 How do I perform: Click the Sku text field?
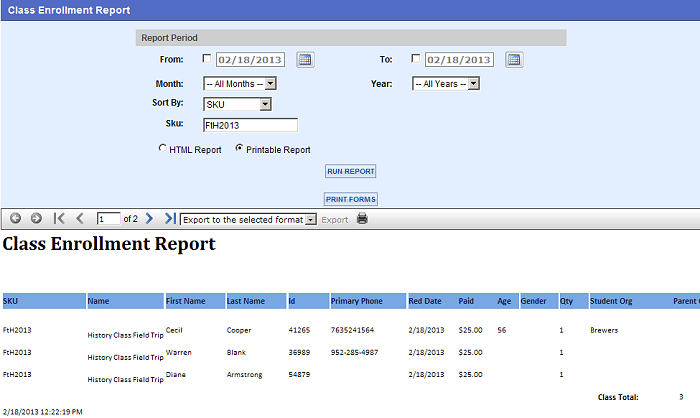tap(250, 125)
